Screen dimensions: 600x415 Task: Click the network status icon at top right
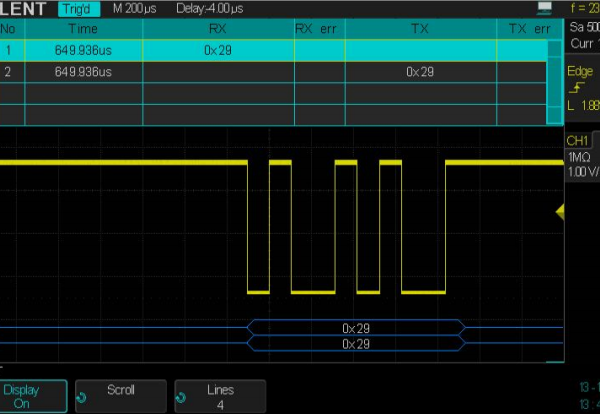point(572,9)
